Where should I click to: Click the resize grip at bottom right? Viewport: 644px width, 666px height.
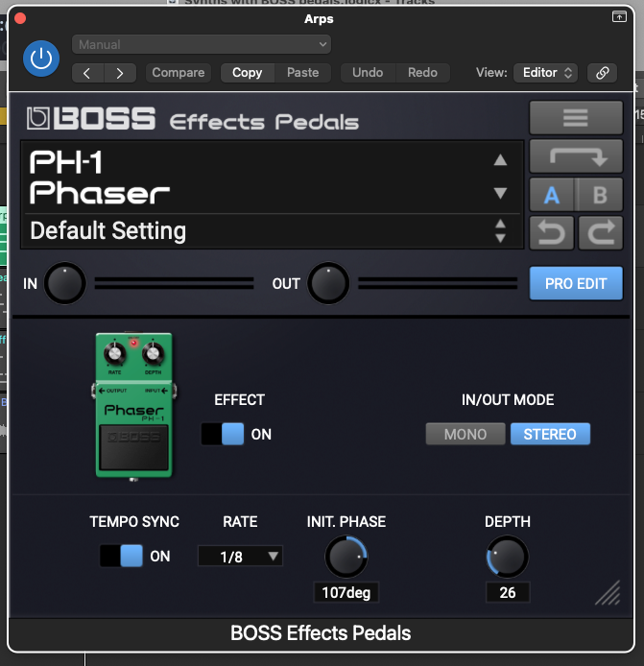click(x=608, y=593)
